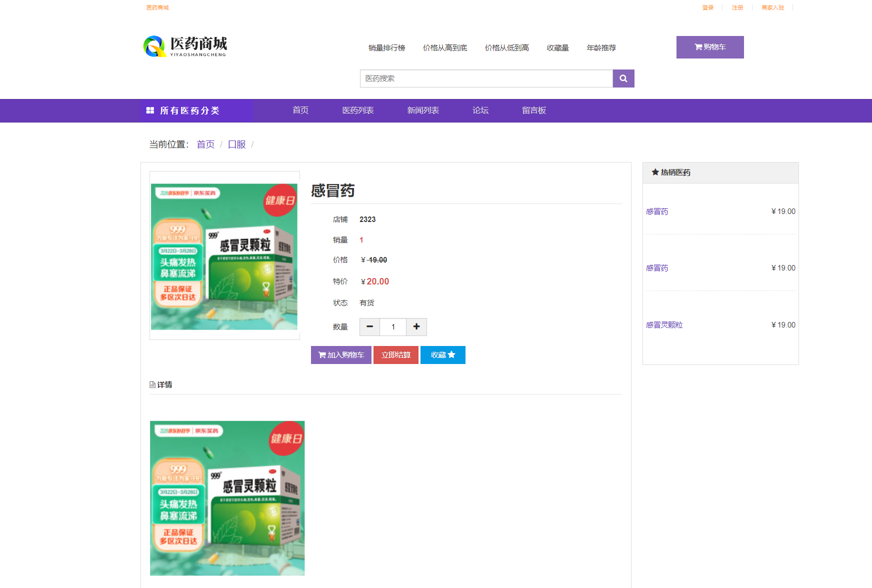
Task: Click the 立即结算 button
Action: [x=395, y=355]
